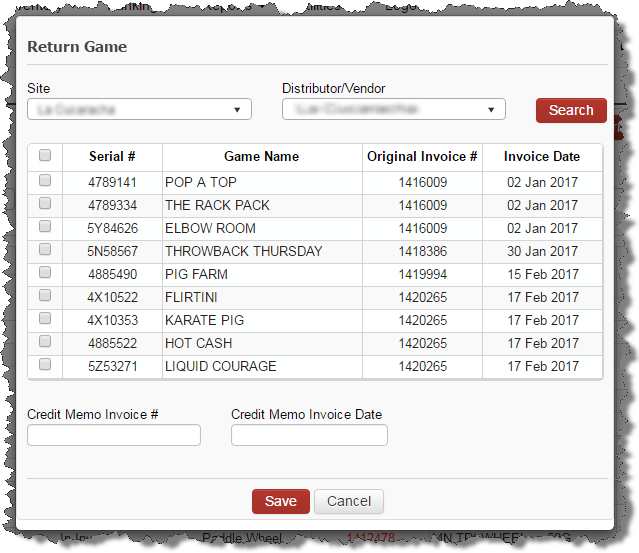Screen dimensions: 639x553
Task: Click serial number 4885522
Action: tap(112, 344)
